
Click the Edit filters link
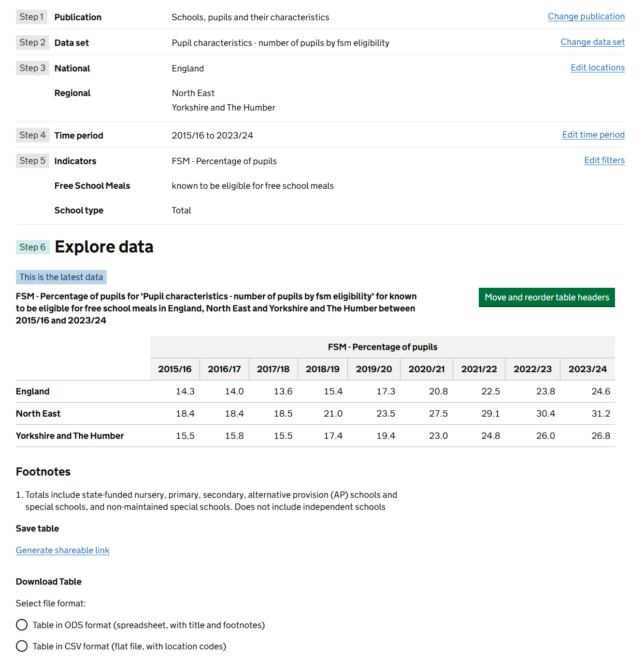(x=604, y=160)
